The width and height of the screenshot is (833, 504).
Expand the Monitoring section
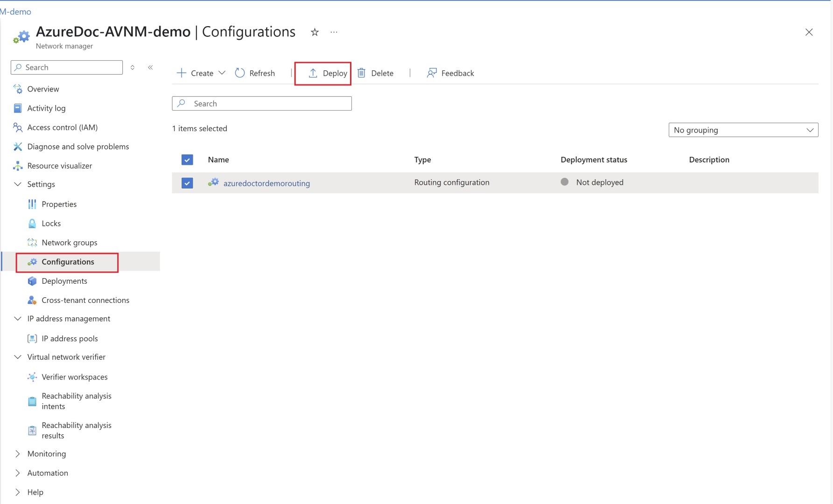coord(18,454)
